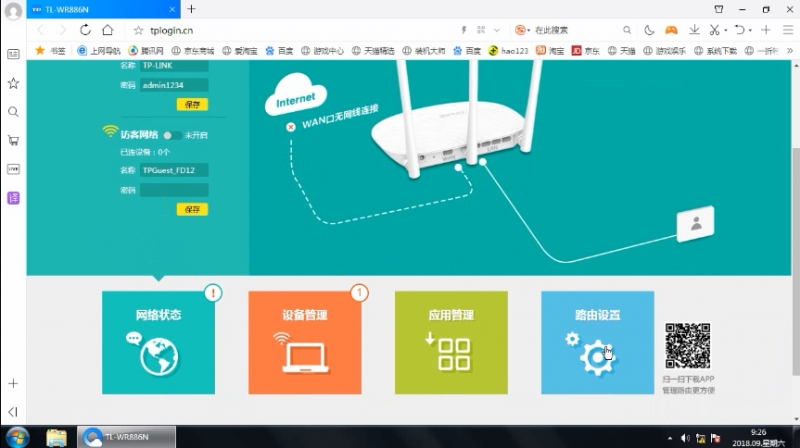Open the address bar QR grid icon
800x448 pixels.
coord(481,30)
